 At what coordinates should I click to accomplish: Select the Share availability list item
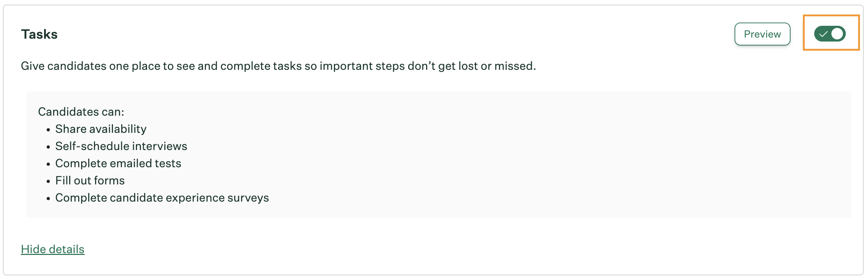point(101,129)
